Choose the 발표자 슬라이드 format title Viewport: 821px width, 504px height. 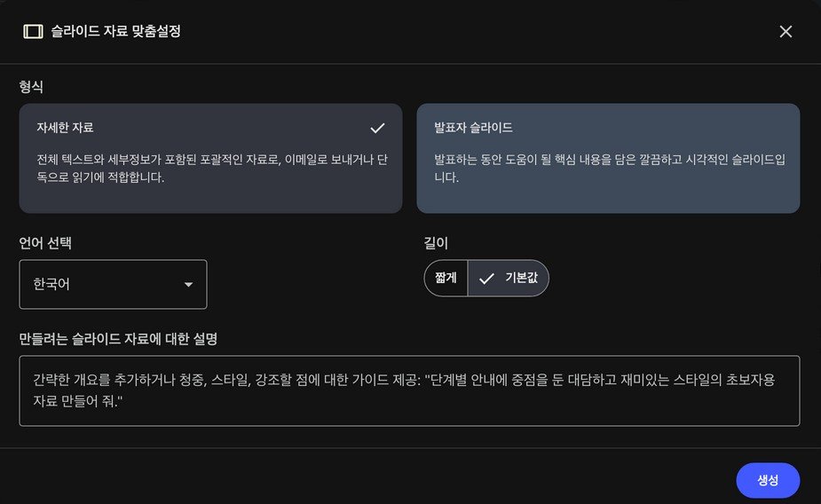click(473, 127)
